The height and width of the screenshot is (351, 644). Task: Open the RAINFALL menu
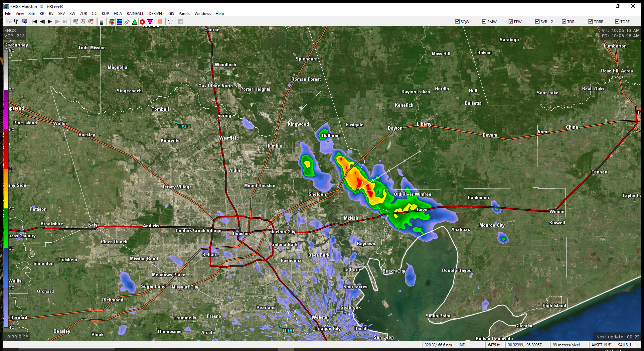click(x=135, y=14)
